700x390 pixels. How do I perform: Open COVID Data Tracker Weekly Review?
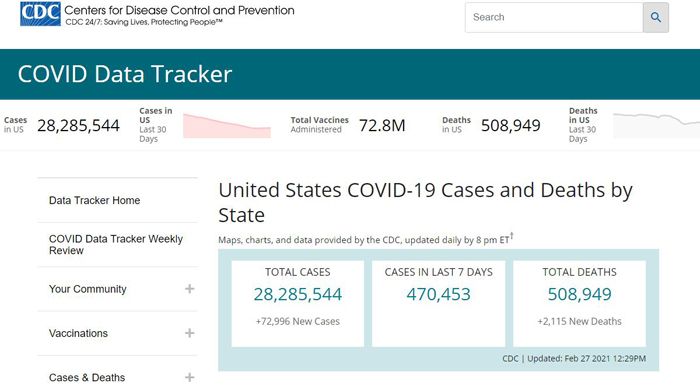[116, 245]
